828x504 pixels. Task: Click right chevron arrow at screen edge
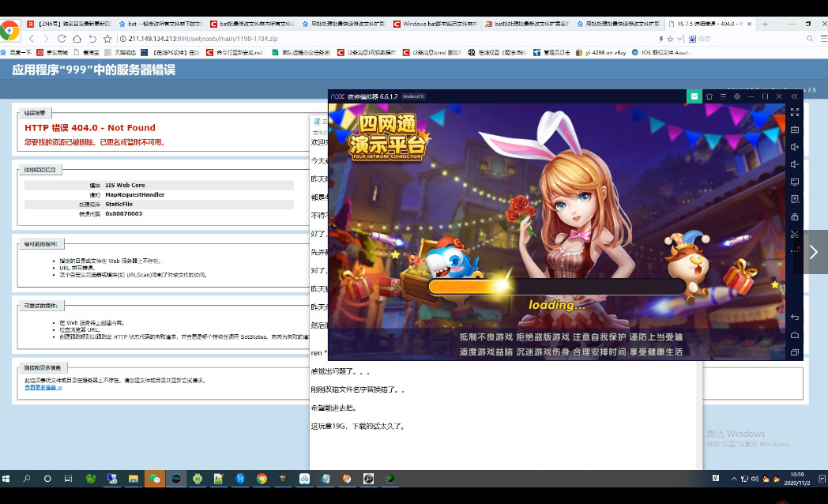point(814,252)
